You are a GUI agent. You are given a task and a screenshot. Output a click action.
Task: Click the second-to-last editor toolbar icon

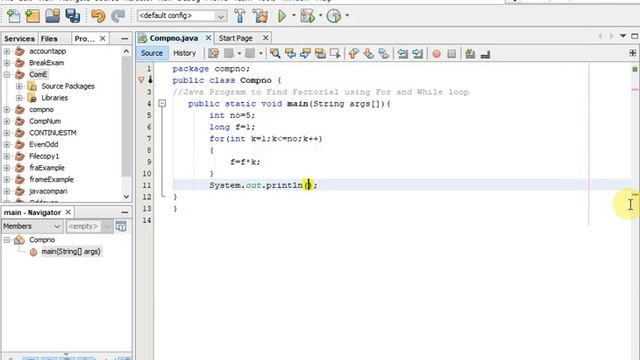pyautogui.click(x=470, y=53)
